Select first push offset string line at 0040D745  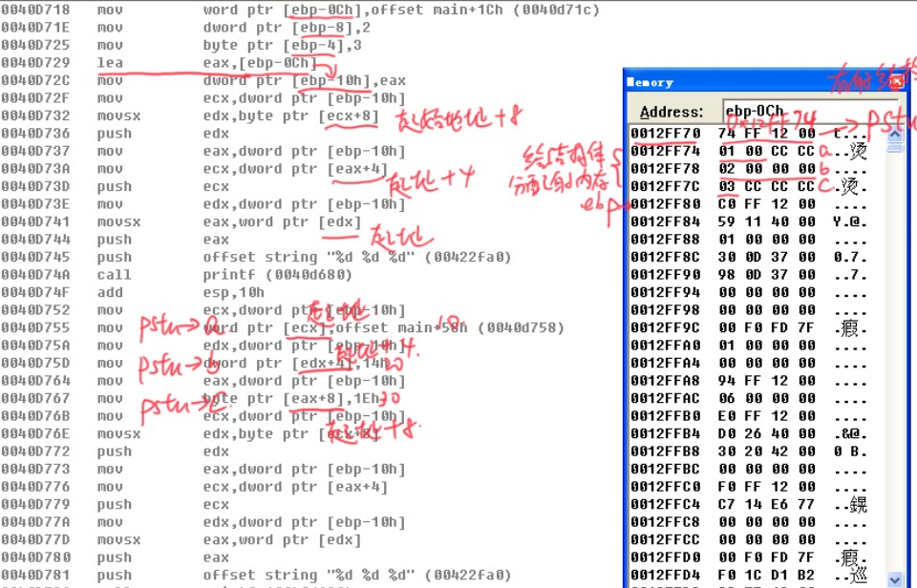(287, 257)
